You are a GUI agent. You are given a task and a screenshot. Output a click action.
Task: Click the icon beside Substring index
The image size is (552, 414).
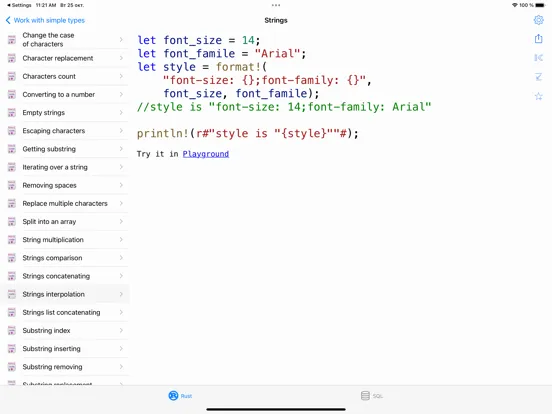(12, 331)
